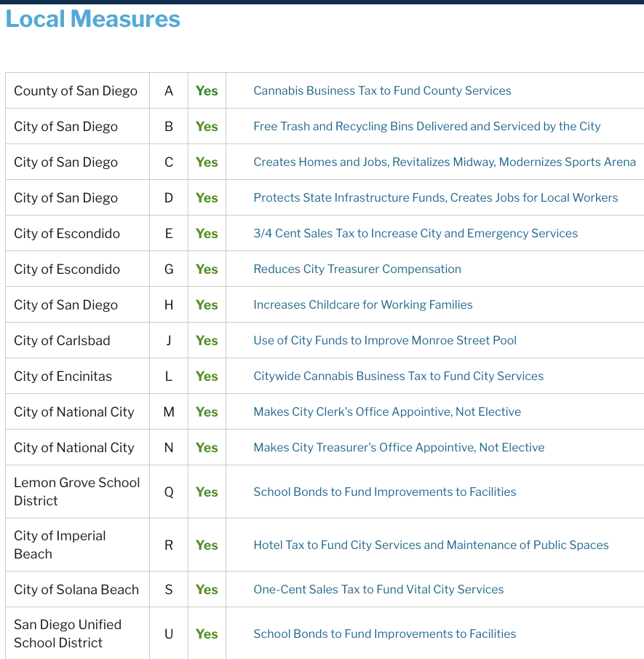Viewport: 644px width, 659px height.
Task: Click the Hotel Tax to Fund City Services link
Action: pyautogui.click(x=431, y=545)
